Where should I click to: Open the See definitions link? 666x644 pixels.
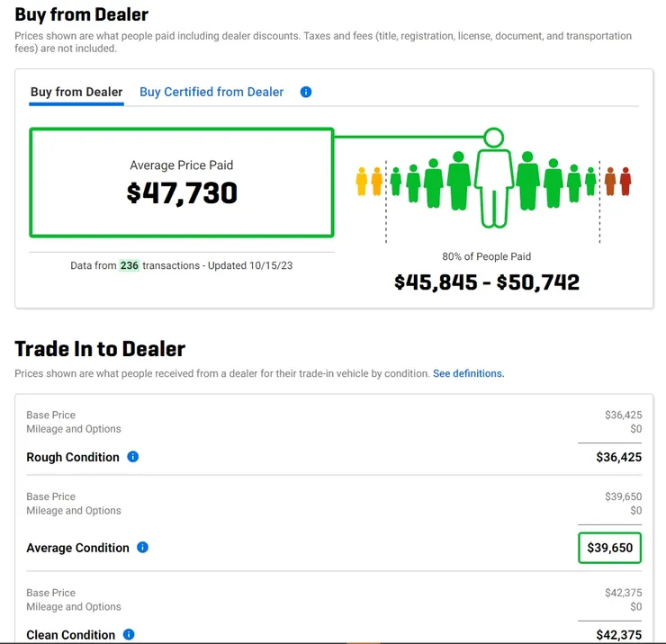468,373
